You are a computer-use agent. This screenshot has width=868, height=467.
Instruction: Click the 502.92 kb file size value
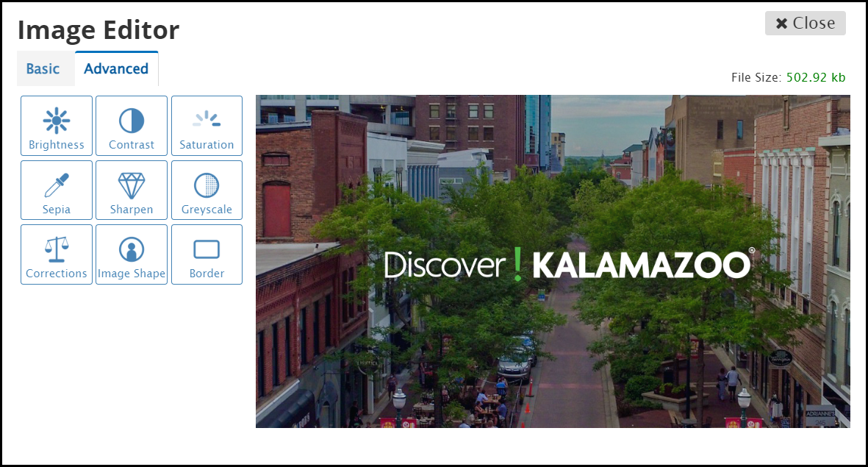pos(816,77)
